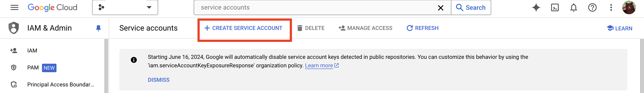Open Principal Access Boundary sidebar item
The image size is (644, 93).
pyautogui.click(x=60, y=85)
